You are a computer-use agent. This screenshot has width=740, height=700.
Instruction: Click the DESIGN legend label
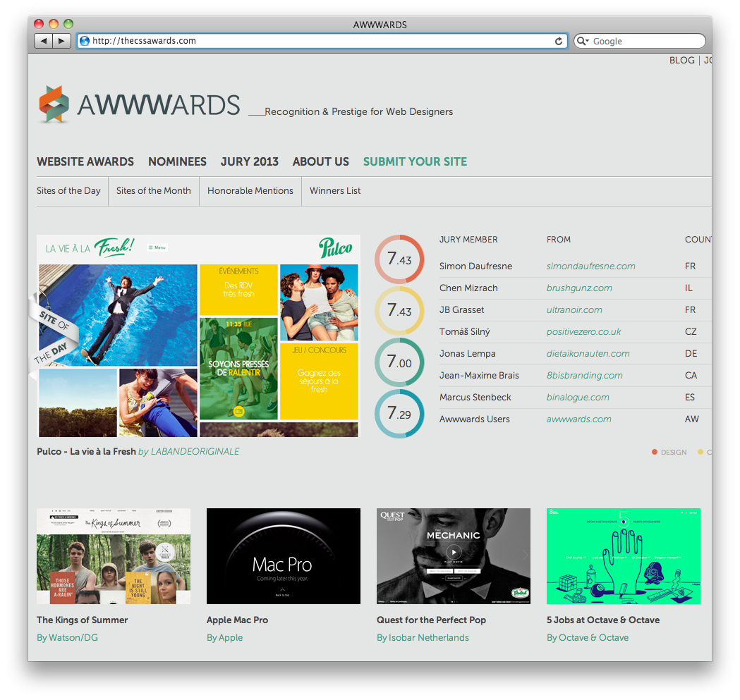674,452
